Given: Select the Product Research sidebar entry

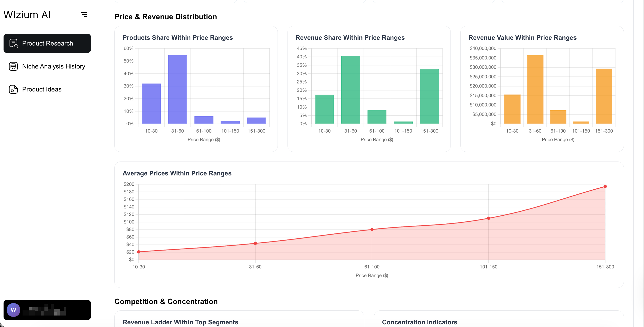Looking at the screenshot, I should pyautogui.click(x=48, y=43).
